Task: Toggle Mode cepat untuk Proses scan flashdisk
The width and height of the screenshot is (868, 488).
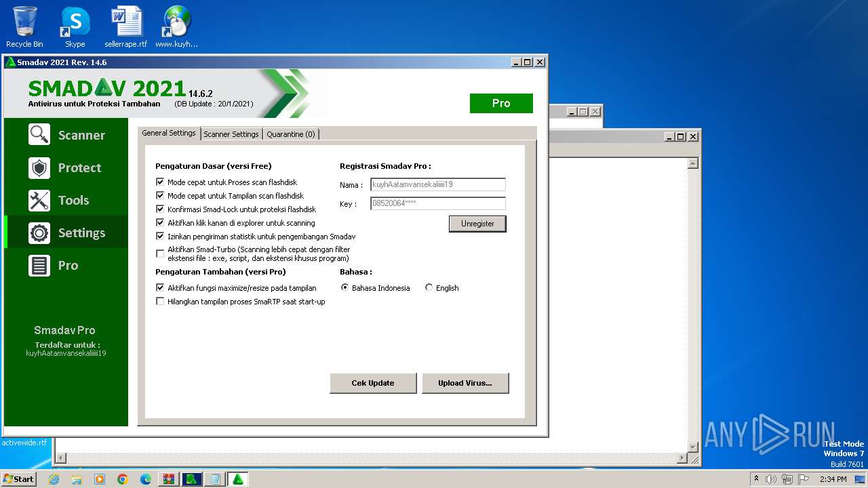Action: pos(160,182)
